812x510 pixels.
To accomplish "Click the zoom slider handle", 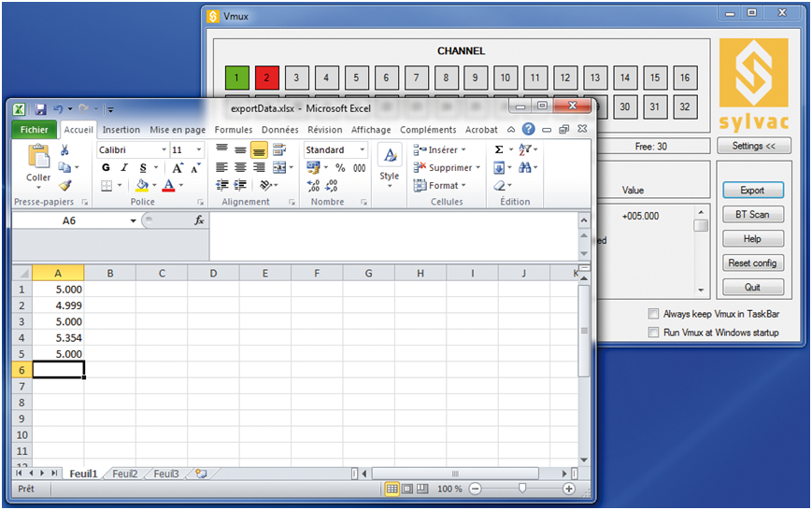I will (522, 489).
